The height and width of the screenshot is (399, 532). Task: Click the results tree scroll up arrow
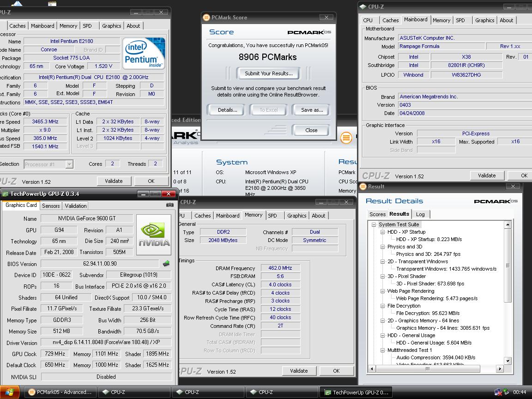(508, 224)
